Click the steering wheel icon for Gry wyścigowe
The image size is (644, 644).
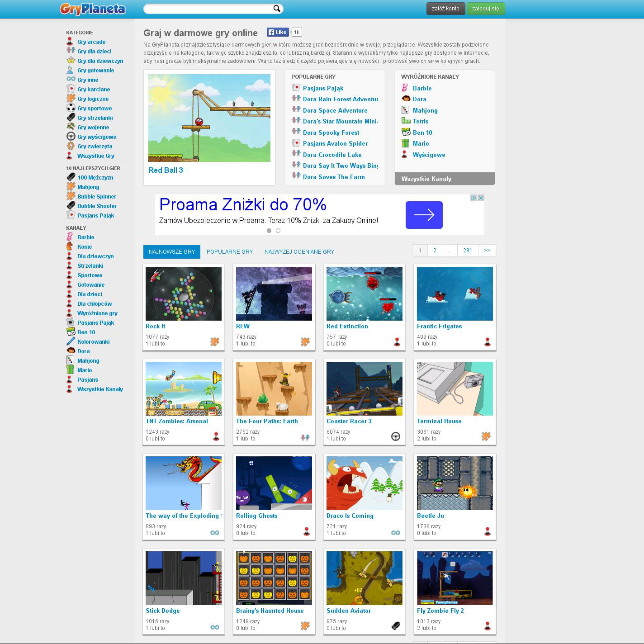click(x=71, y=137)
